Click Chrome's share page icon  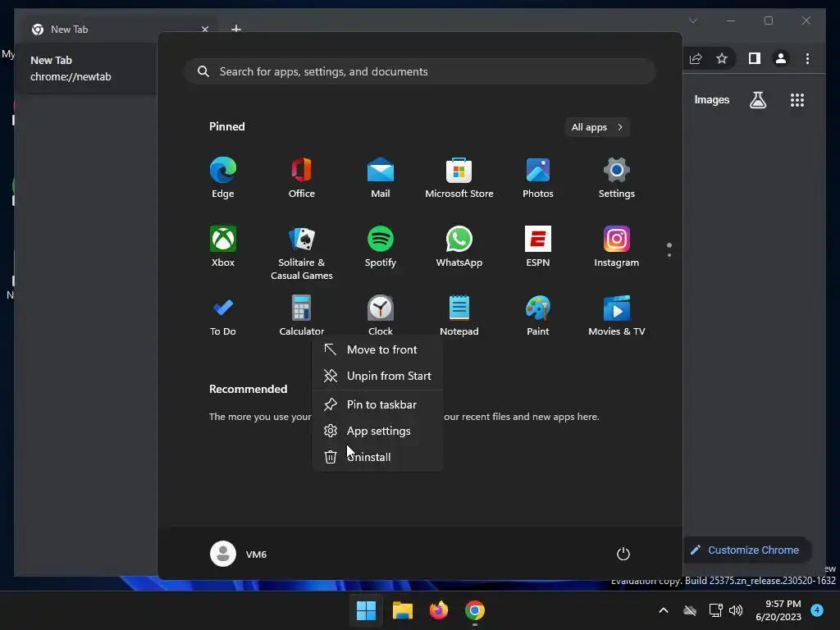coord(696,58)
